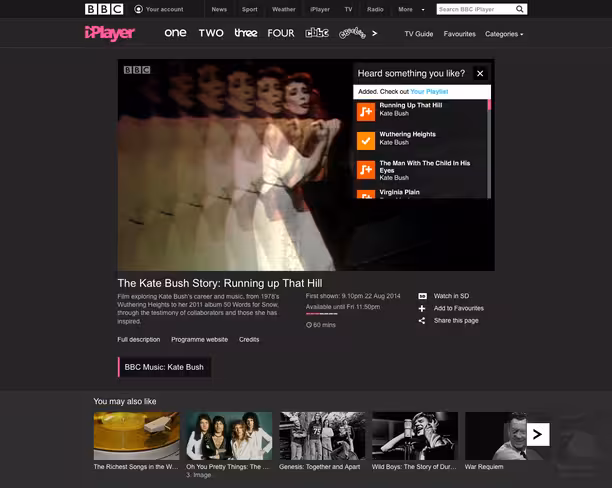Click the video player area
612x488 pixels.
pos(306,165)
